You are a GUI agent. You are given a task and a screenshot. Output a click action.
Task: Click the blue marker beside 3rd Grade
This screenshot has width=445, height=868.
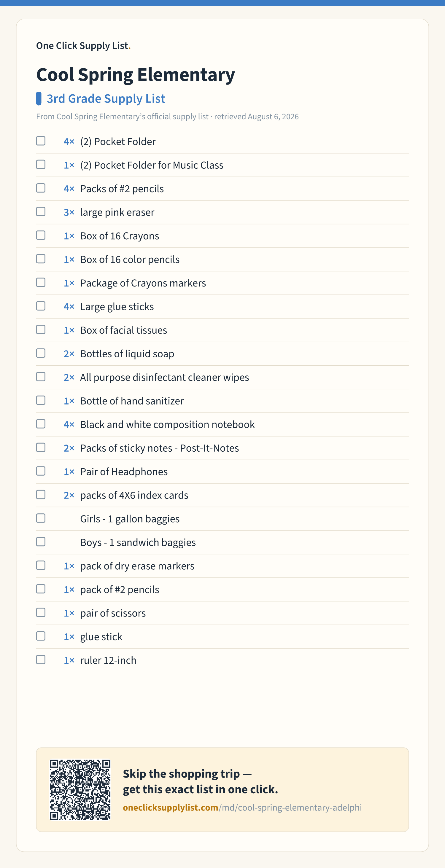point(39,99)
